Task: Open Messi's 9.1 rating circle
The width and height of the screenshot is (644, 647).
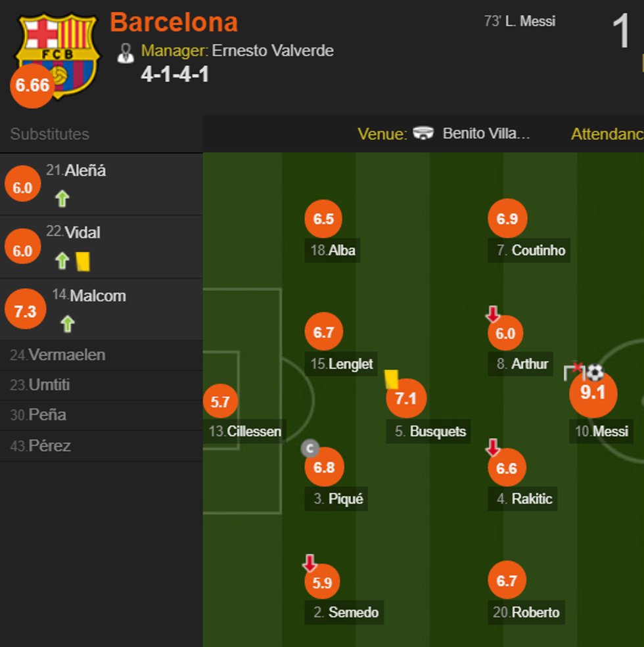Action: (x=593, y=393)
